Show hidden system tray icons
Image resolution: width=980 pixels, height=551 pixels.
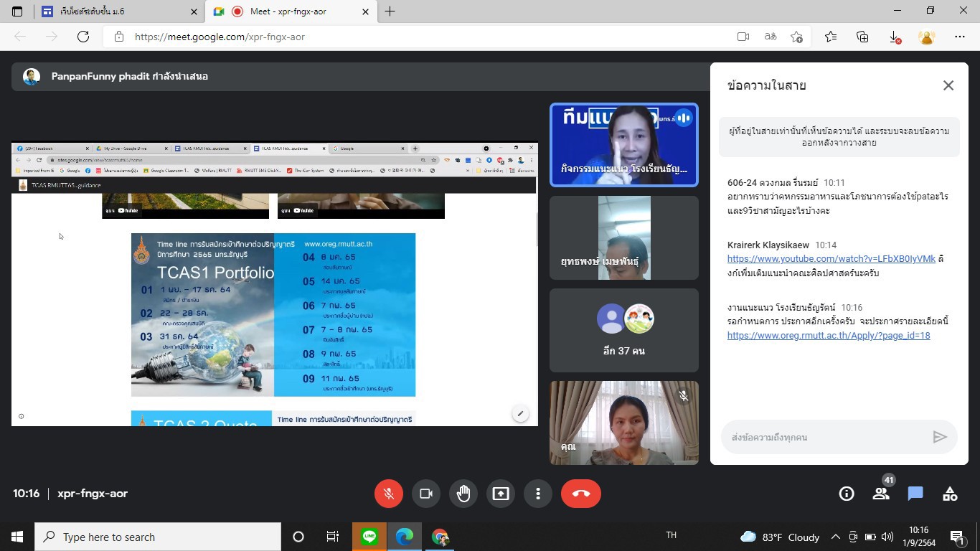836,537
